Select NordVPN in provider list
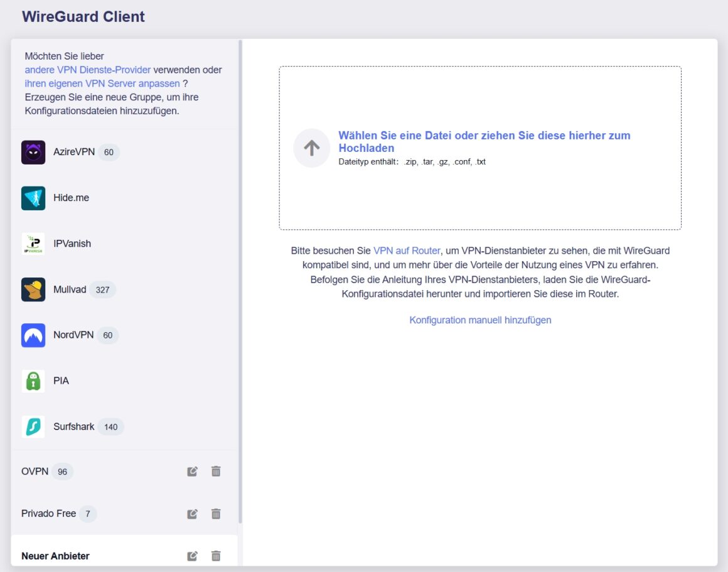 (x=124, y=335)
